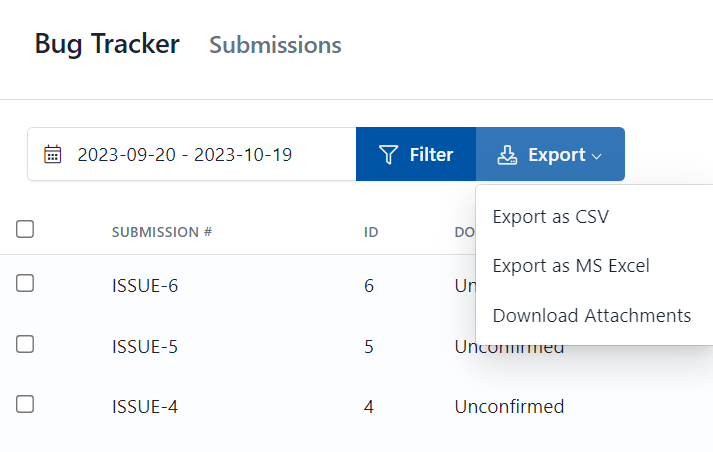Check the ISSUE-5 row checkbox
This screenshot has height=452, width=713.
26,345
